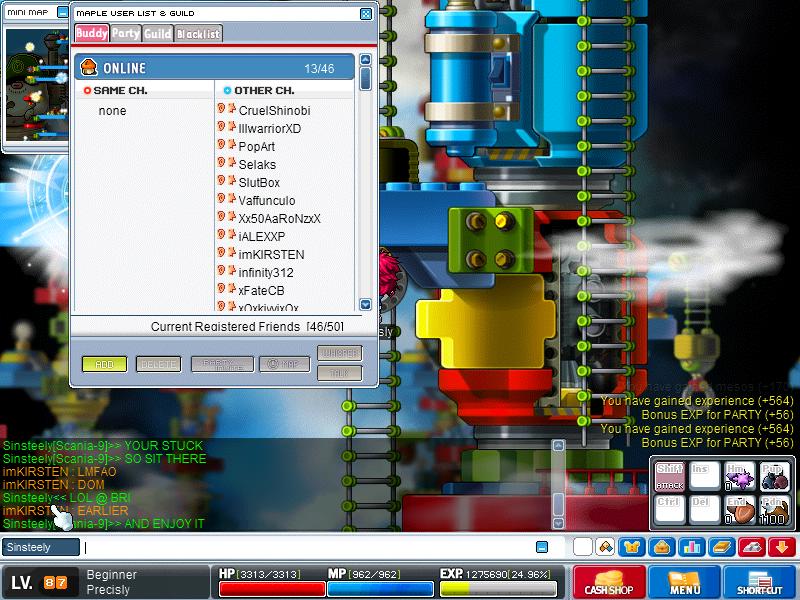Click the chat log scrollbar handle
The height and width of the screenshot is (600, 800).
point(559,504)
